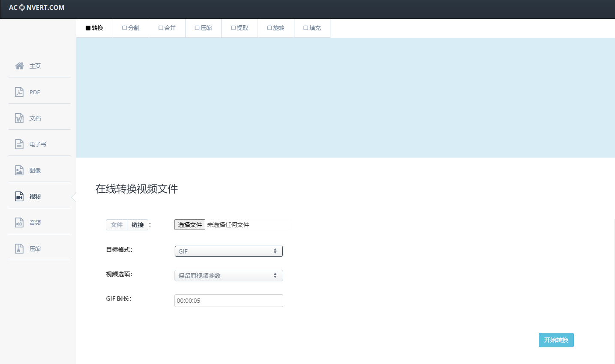Screen dimensions: 615x364
Task: Click the audio speaker file icon
Action: tap(19, 223)
